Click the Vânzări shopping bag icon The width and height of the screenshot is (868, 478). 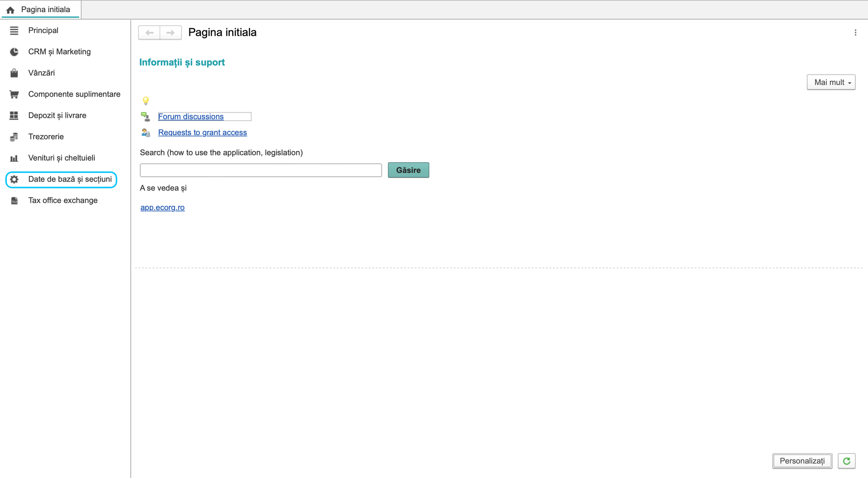(14, 73)
